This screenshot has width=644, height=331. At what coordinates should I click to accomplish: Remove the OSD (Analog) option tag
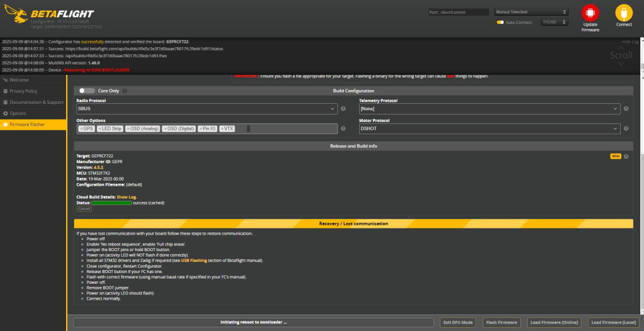pyautogui.click(x=128, y=129)
